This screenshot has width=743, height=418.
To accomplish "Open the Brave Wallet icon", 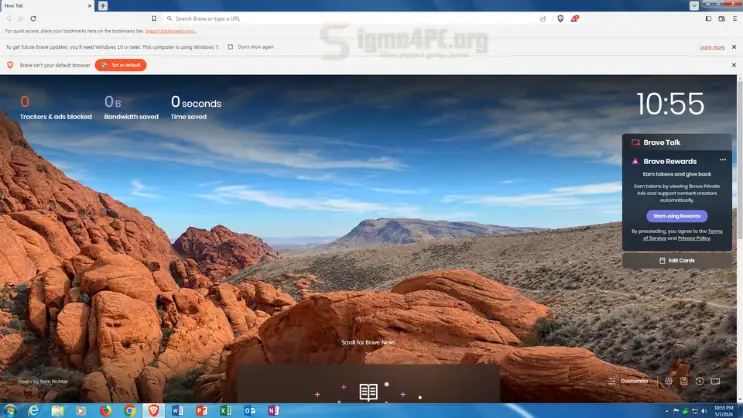I will 721,18.
